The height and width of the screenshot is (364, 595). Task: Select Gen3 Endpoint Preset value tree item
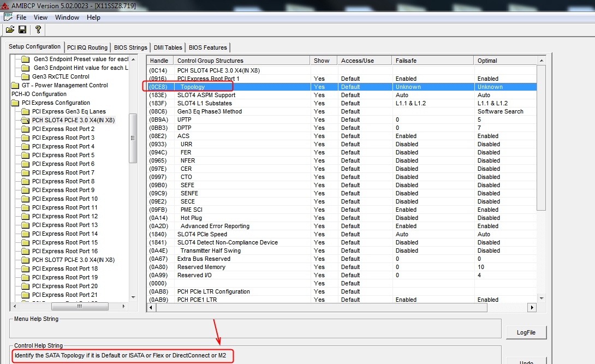[81, 59]
